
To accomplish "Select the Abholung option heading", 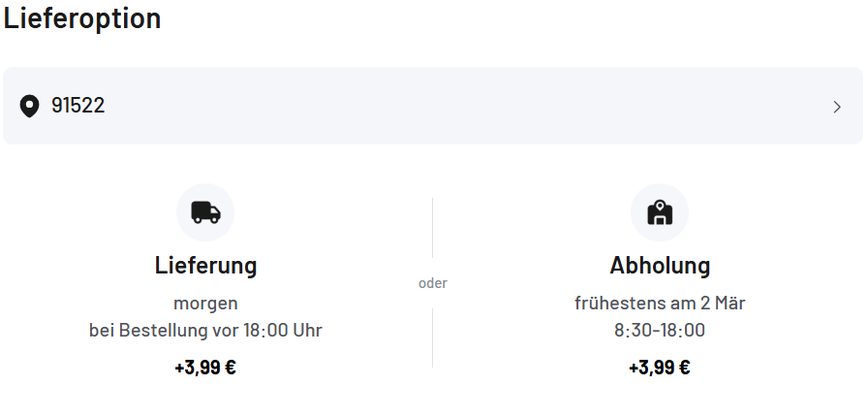I will (x=660, y=265).
